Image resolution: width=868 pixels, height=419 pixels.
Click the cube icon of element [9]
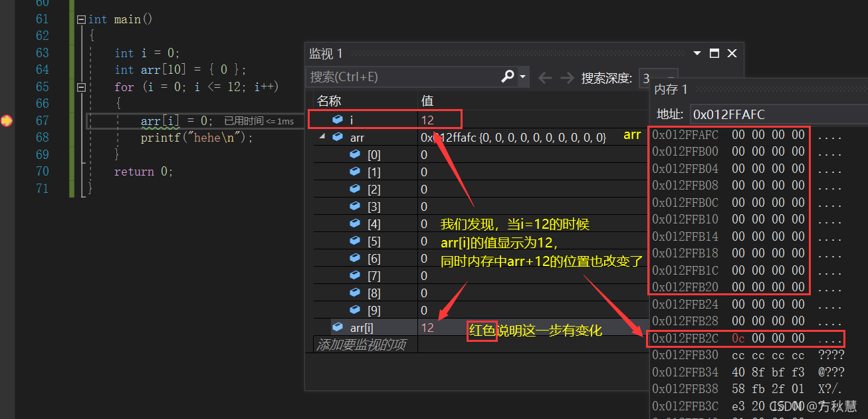click(x=355, y=310)
